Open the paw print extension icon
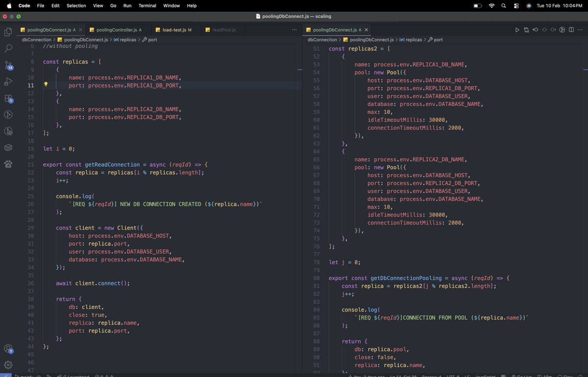This screenshot has width=588, height=377. [x=8, y=164]
